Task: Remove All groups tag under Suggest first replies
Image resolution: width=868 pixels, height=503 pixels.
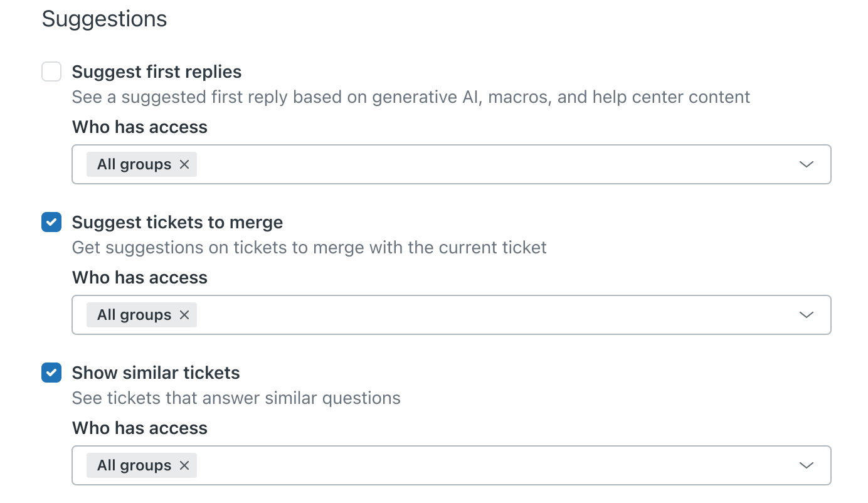Action: pos(184,164)
